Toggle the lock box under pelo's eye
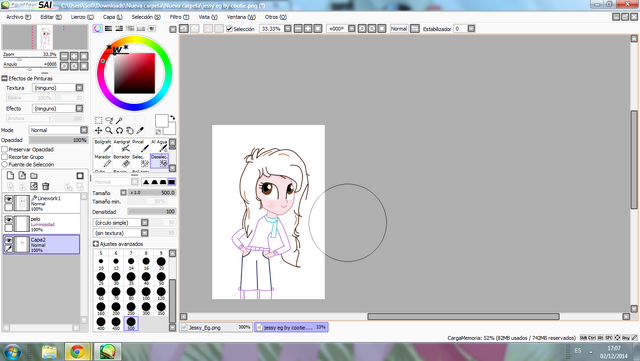The width and height of the screenshot is (640, 361). point(9,228)
